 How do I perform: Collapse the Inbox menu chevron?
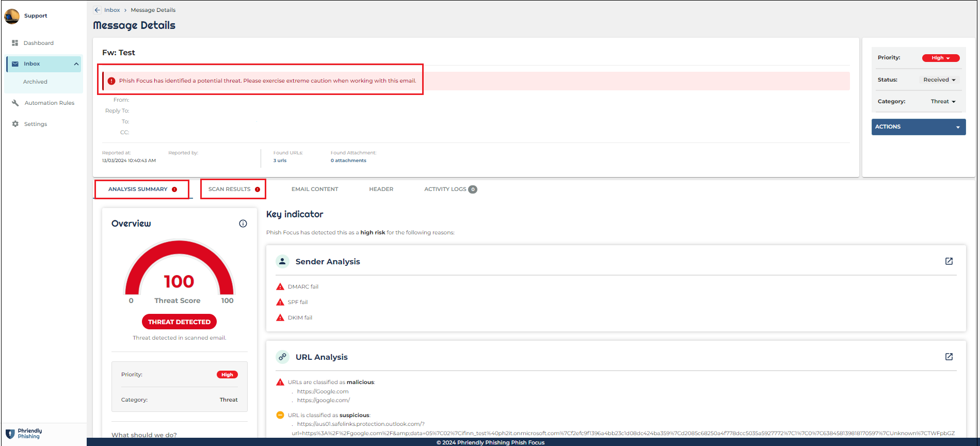click(76, 64)
